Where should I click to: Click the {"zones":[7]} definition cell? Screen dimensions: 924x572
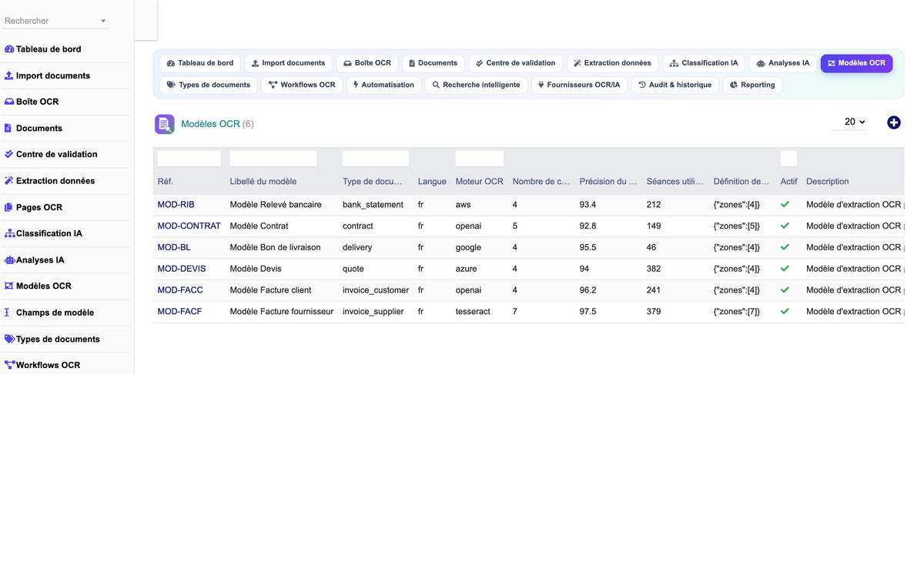tap(737, 312)
